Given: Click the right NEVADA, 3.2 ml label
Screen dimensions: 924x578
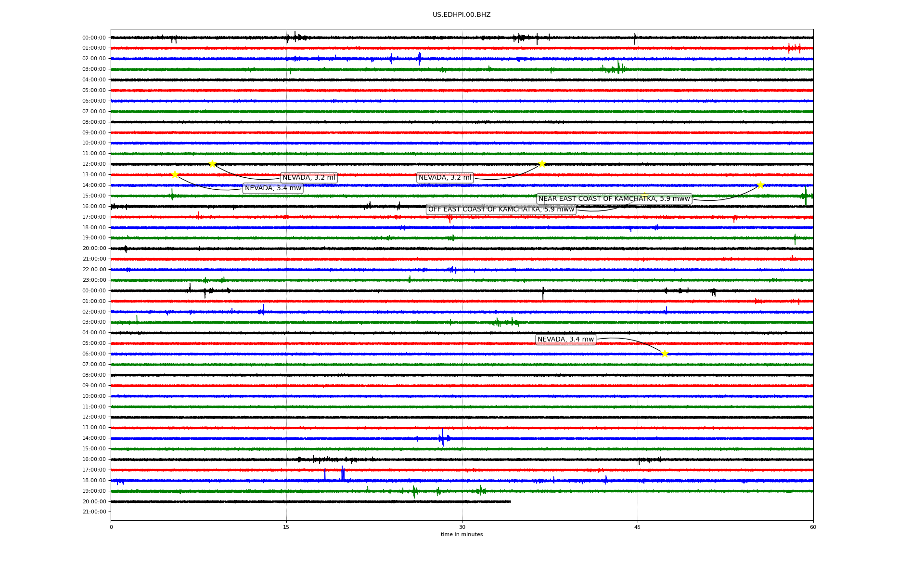Looking at the screenshot, I should [x=445, y=178].
